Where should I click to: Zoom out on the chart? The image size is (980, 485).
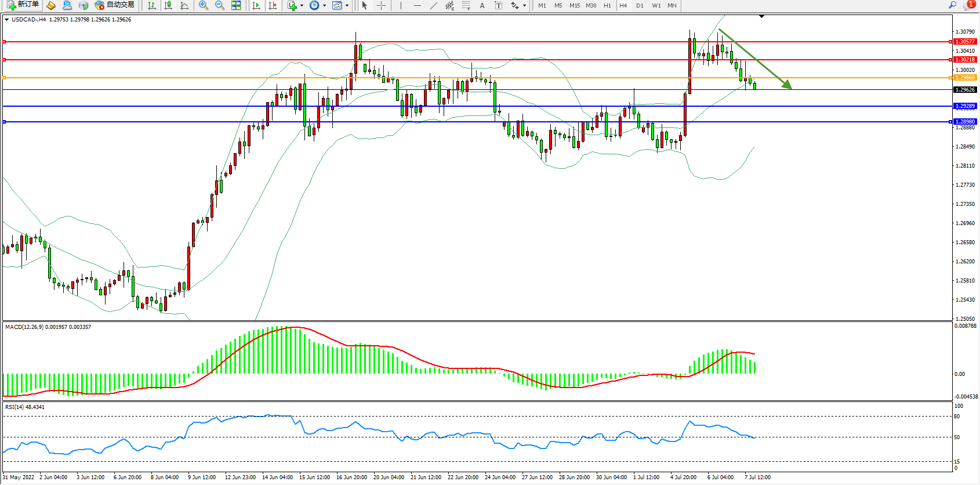219,5
